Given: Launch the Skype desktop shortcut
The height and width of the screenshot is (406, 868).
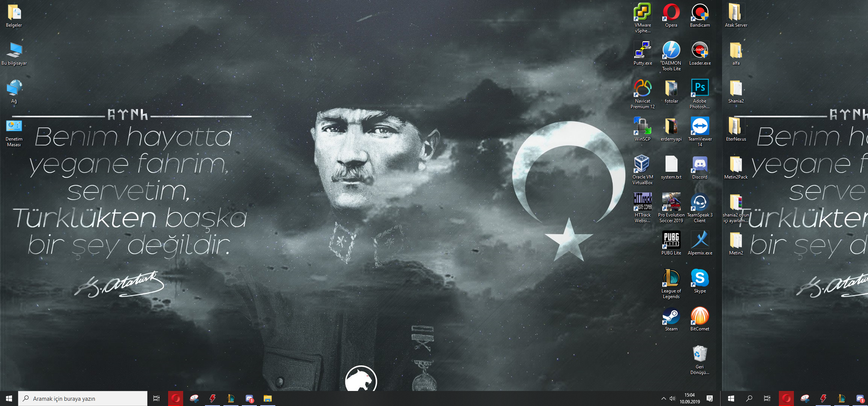Looking at the screenshot, I should point(700,279).
